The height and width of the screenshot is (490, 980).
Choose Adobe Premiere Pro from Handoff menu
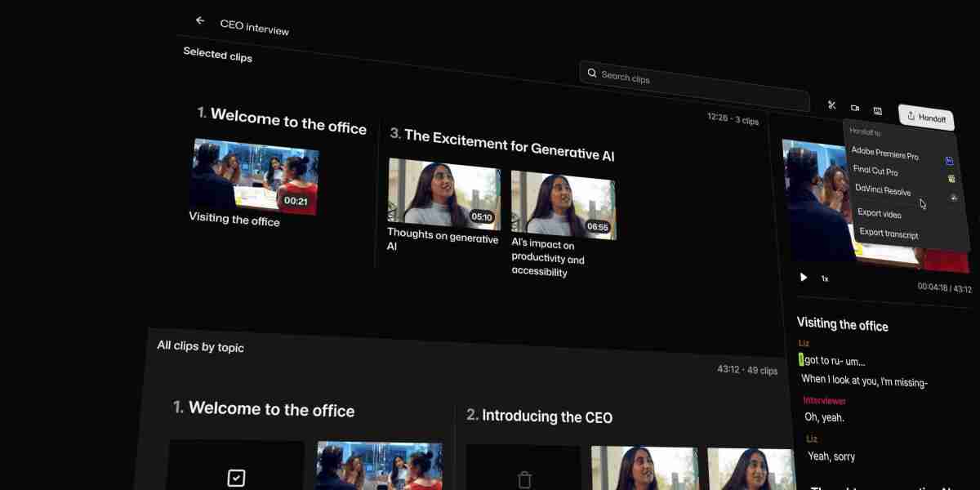[885, 154]
